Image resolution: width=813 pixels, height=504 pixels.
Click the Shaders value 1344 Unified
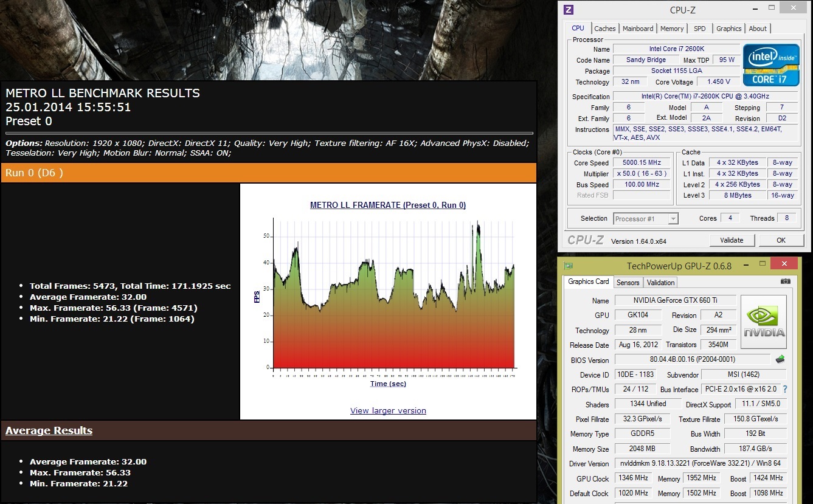[648, 404]
